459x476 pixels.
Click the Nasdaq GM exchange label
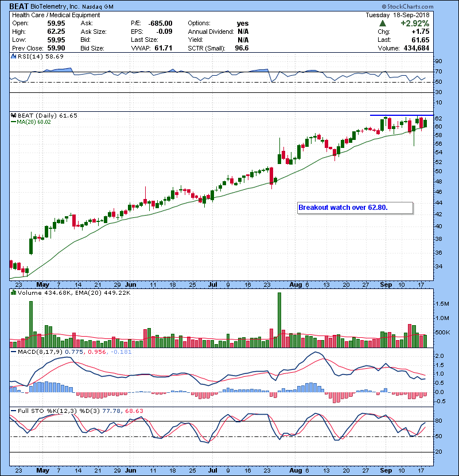click(x=98, y=7)
